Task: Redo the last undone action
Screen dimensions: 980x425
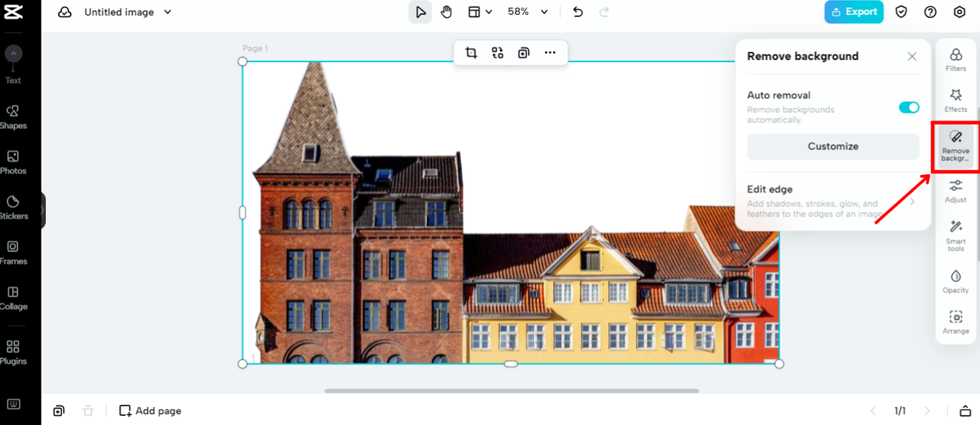Action: point(604,12)
